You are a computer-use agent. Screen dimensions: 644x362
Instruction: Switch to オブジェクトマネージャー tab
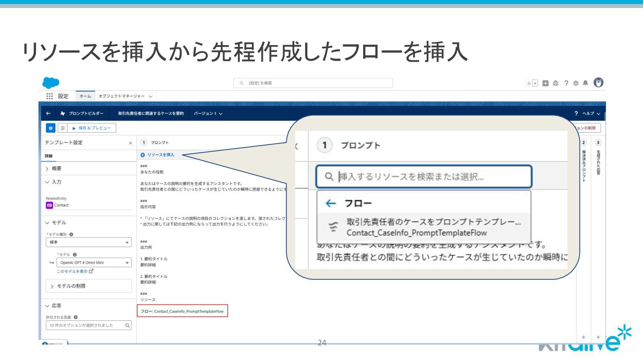122,97
